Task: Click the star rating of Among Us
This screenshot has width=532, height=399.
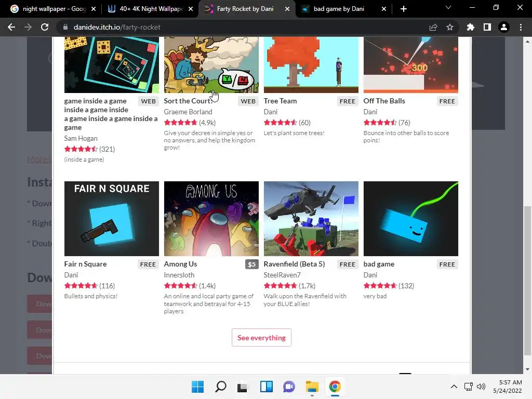Action: pos(180,286)
